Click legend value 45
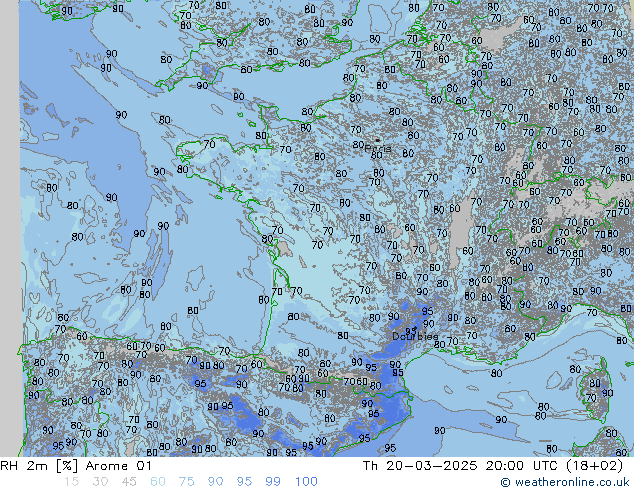Image resolution: width=634 pixels, height=490 pixels. coord(129,482)
